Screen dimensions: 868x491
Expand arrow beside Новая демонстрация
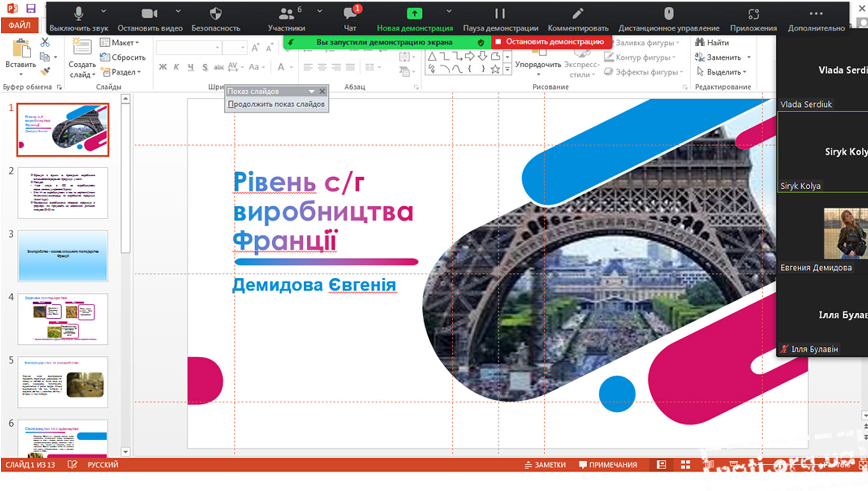pos(449,11)
